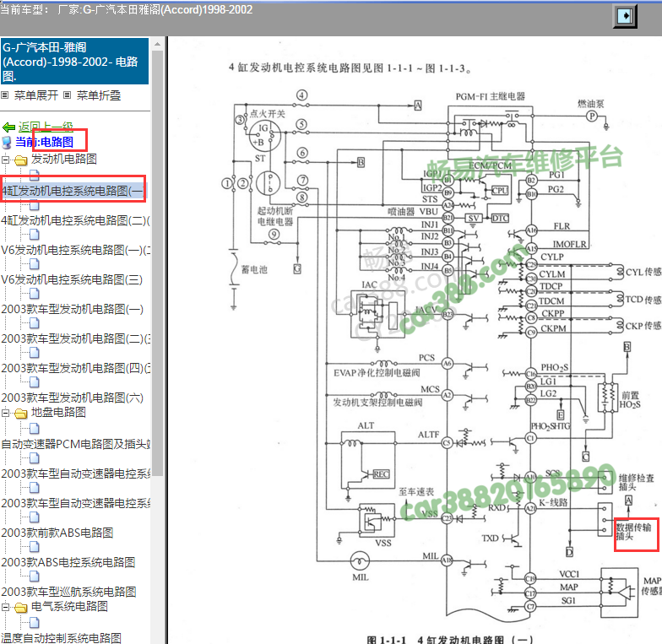Open 4缸发动机电控系统电路图(二)
The image size is (662, 644).
point(75,220)
